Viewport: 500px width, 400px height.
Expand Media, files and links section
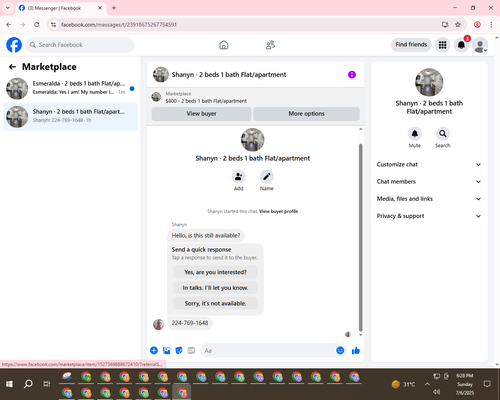pos(429,199)
